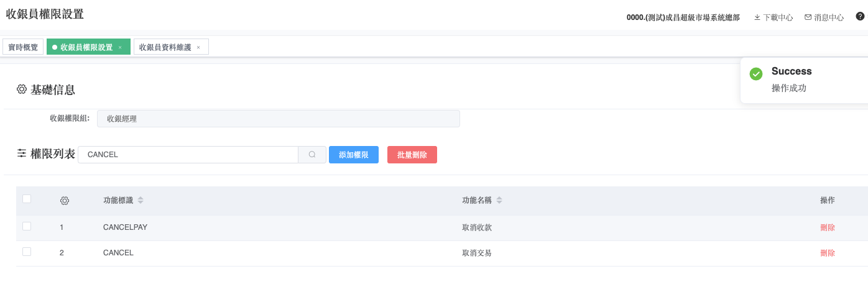Click the green Success checkmark icon

pyautogui.click(x=756, y=74)
